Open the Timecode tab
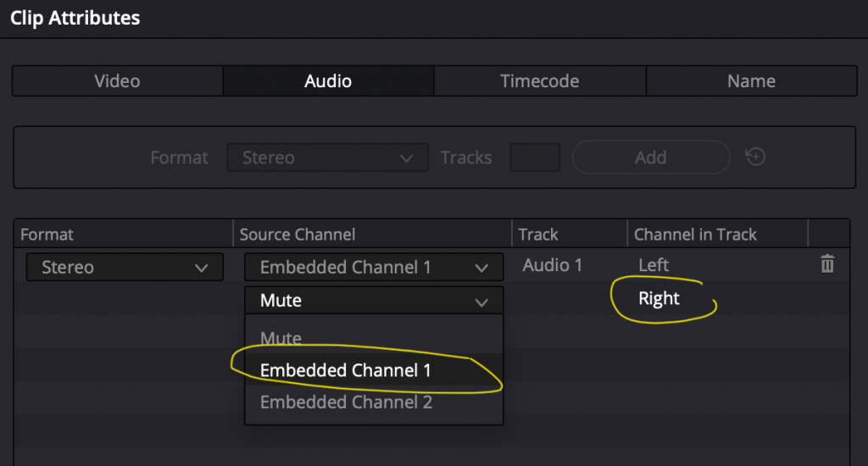 (x=539, y=81)
